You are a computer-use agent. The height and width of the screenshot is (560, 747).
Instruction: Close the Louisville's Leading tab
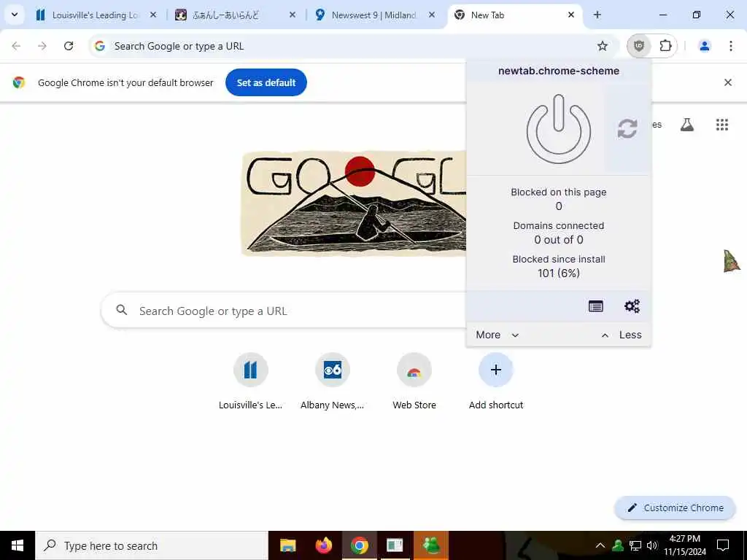point(153,15)
